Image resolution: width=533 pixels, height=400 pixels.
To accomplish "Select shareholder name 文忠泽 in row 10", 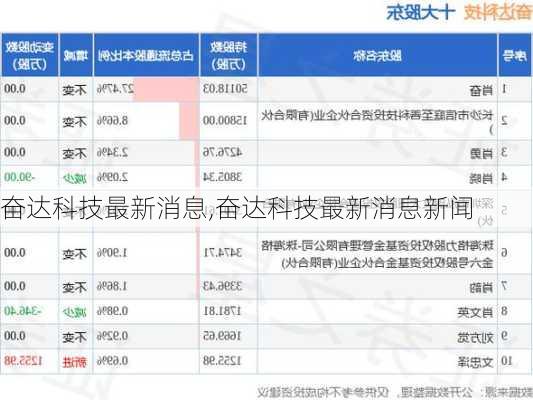I will pos(475,362).
